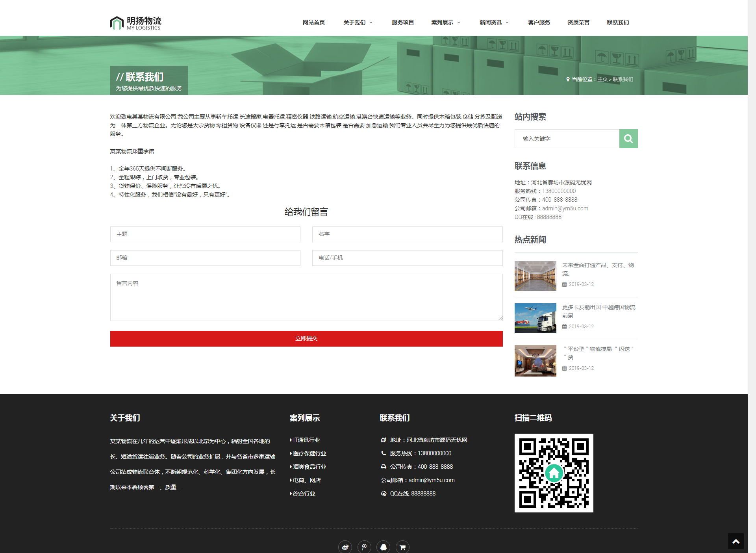Screen dimensions: 756x553
Task: Open the airplane and truck news thumbnail
Action: point(535,318)
